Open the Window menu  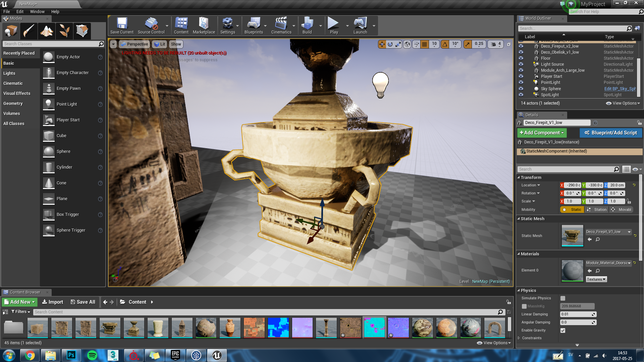pyautogui.click(x=37, y=11)
